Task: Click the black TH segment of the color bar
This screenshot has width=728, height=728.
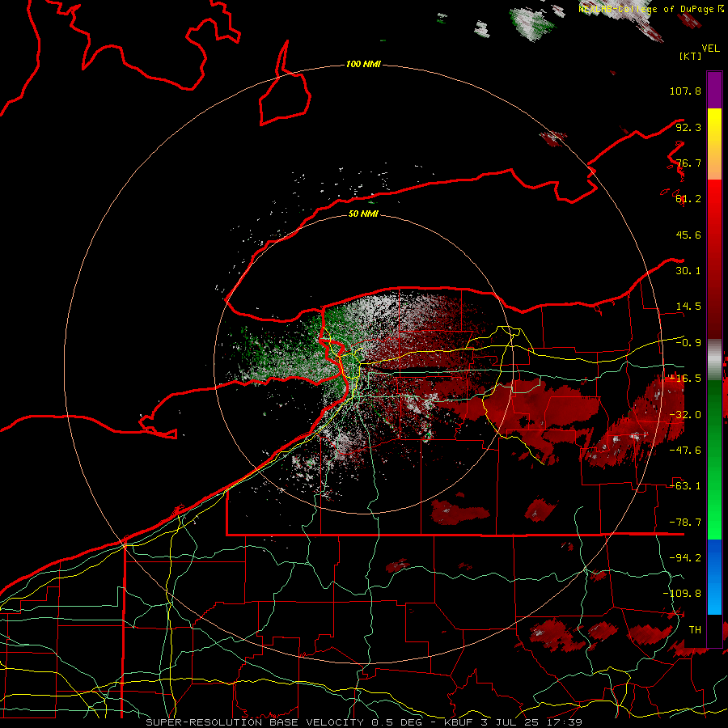Action: [x=714, y=630]
